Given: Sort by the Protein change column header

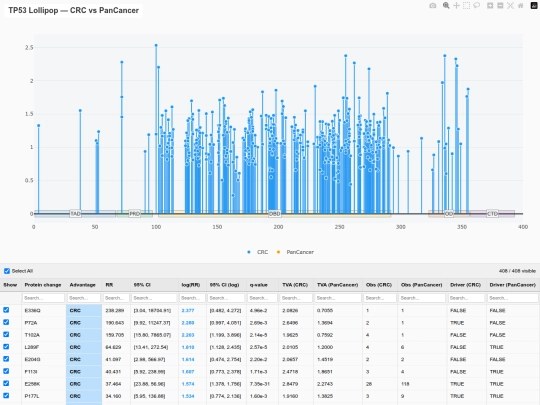Looking at the screenshot, I should 43,285.
